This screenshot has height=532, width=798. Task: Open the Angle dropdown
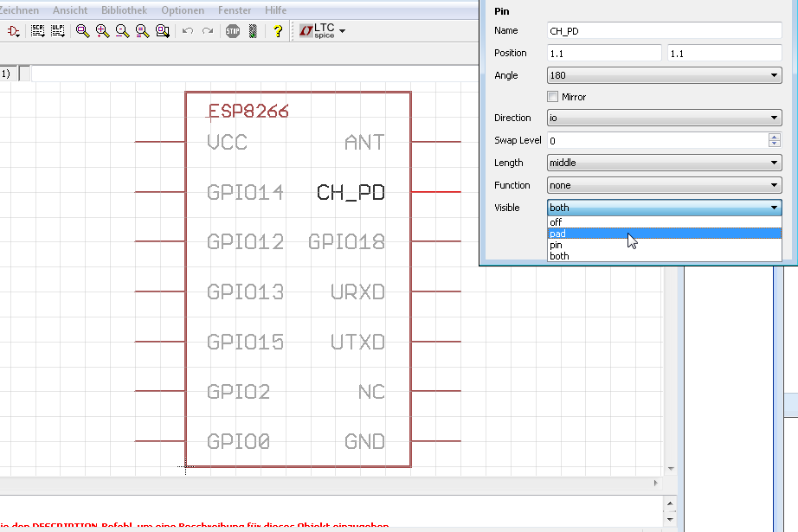[x=664, y=75]
